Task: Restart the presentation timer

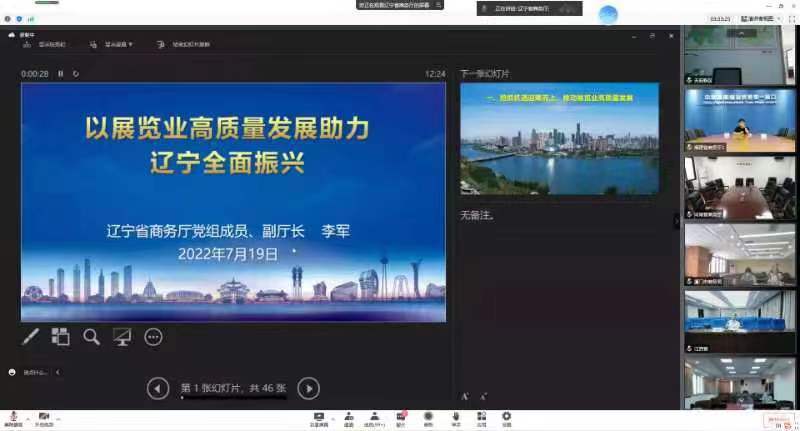Action: point(76,74)
